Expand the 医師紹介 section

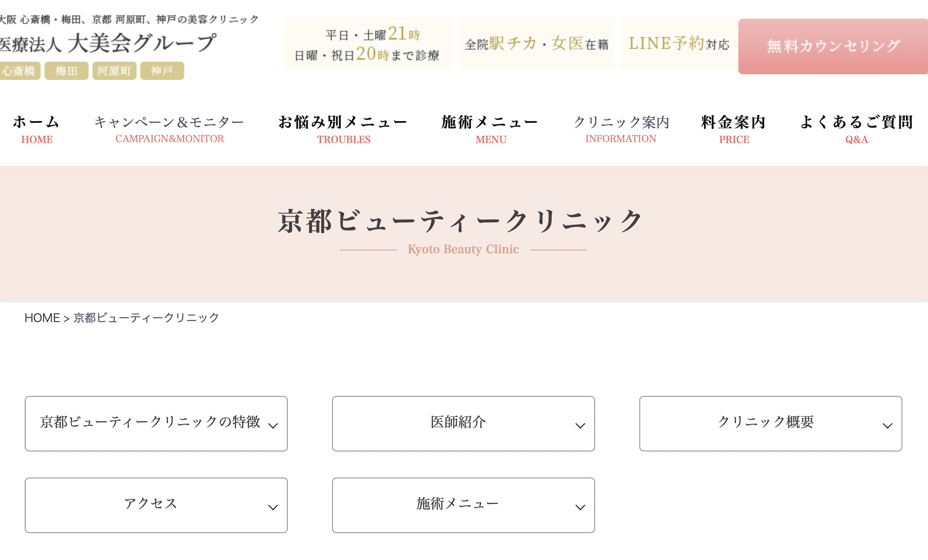pyautogui.click(x=463, y=423)
